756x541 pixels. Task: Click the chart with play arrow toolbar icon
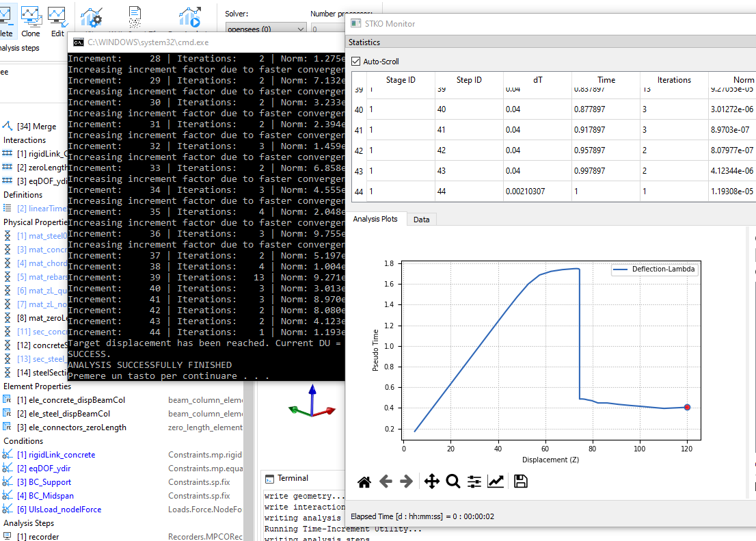[x=189, y=17]
